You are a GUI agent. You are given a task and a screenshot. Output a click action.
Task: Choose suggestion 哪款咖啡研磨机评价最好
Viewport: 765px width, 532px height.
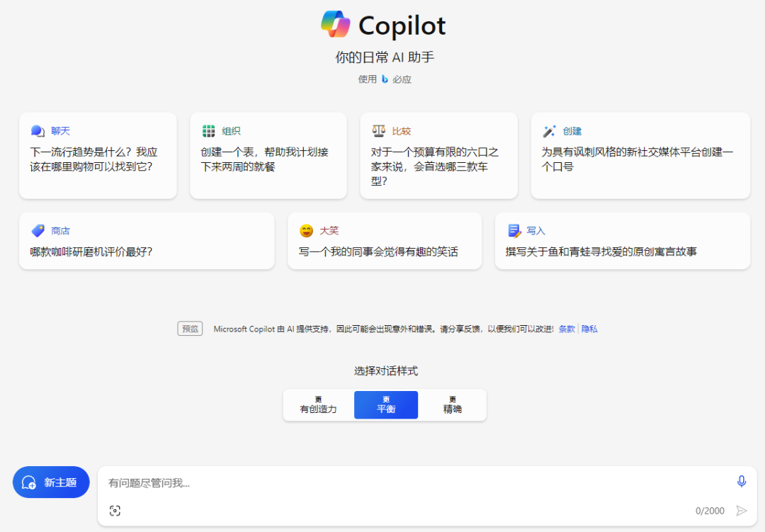(x=147, y=241)
